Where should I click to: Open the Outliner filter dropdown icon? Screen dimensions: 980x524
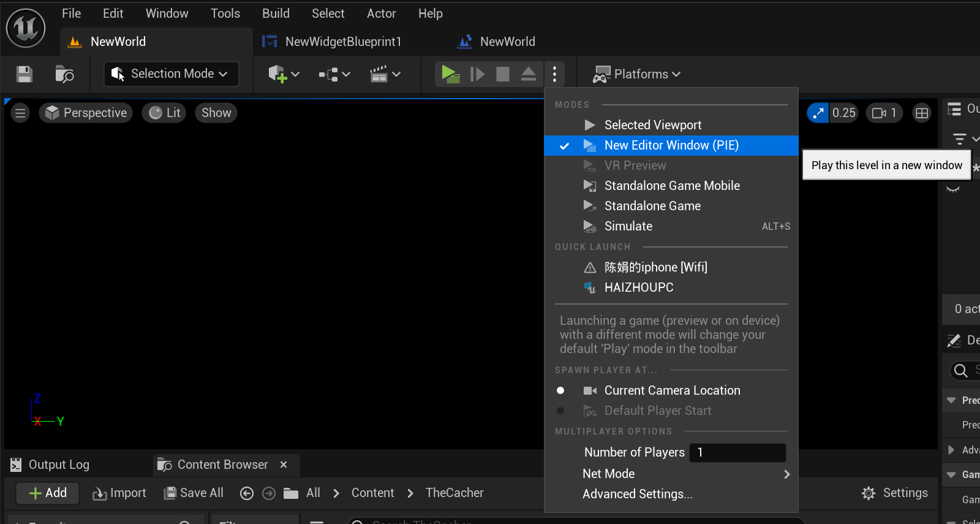(x=965, y=139)
